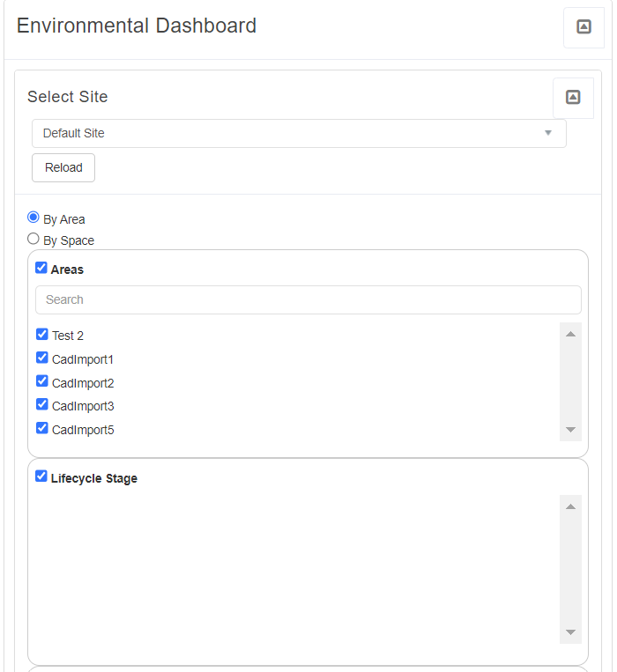
Task: Uncheck the CadImport1 checkbox
Action: coord(42,358)
